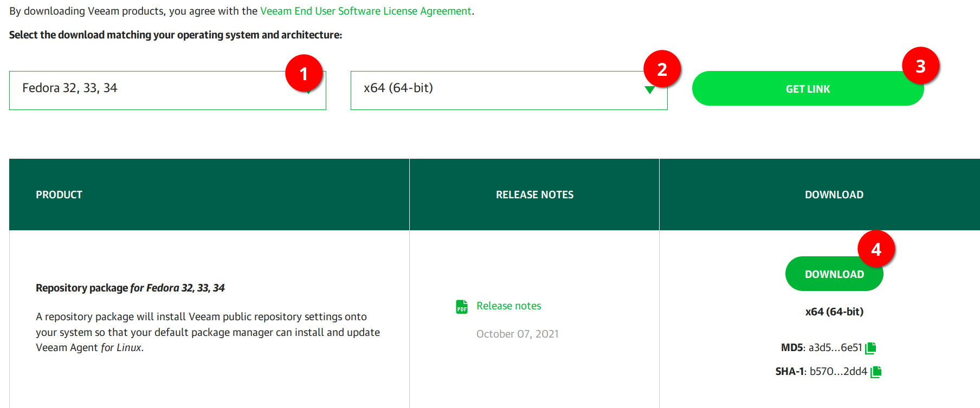Click the red step 1 badge
This screenshot has height=408, width=980.
pyautogui.click(x=304, y=73)
